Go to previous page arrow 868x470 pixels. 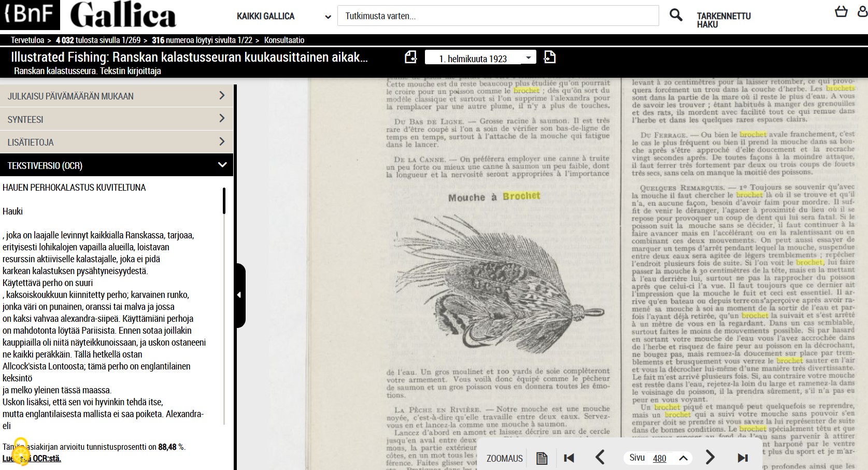click(x=600, y=457)
